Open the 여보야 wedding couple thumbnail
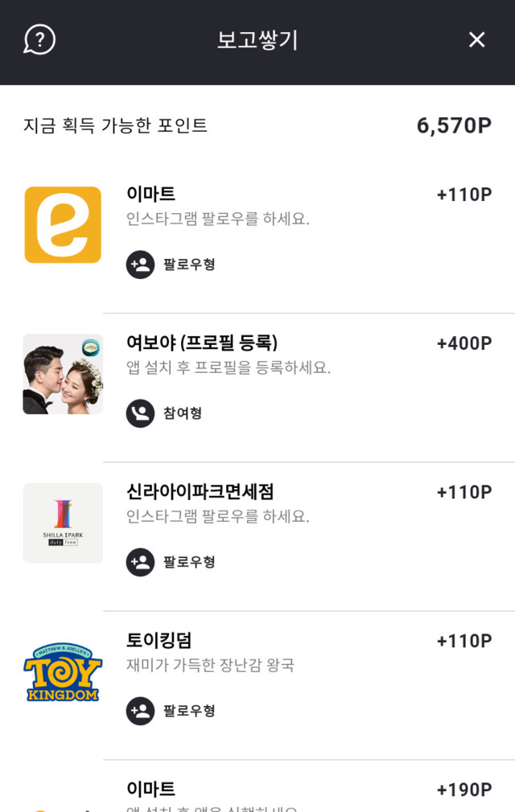Viewport: 515px width, 812px height. 63,374
